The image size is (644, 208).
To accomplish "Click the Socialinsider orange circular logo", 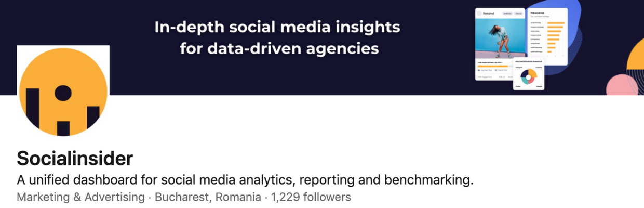I will (x=63, y=92).
